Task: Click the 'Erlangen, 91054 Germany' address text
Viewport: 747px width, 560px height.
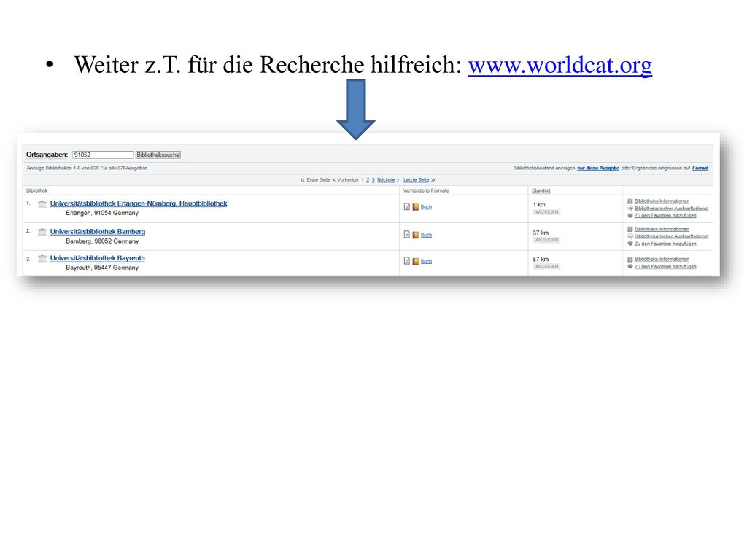Action: click(x=102, y=214)
